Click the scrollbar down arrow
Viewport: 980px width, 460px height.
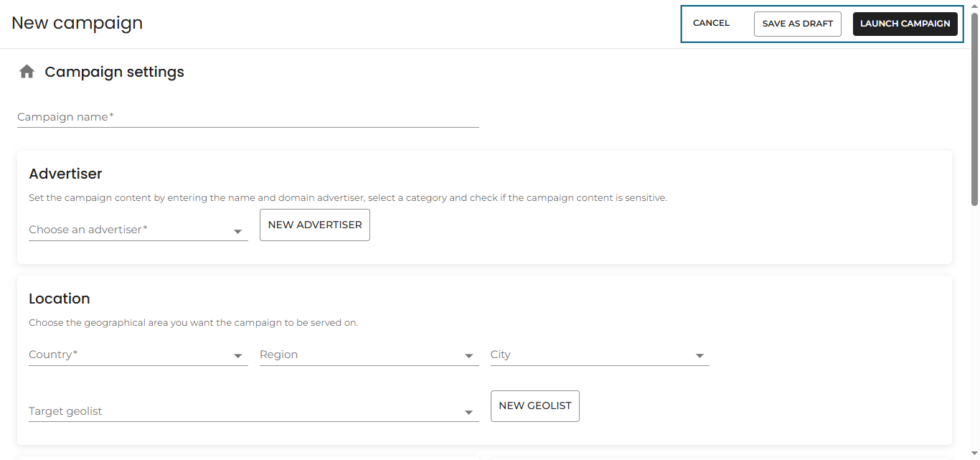tap(974, 455)
